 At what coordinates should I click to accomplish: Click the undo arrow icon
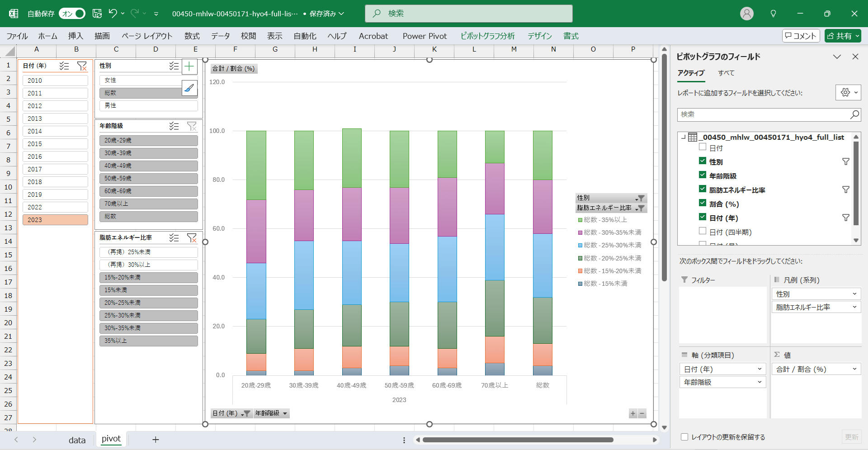tap(113, 14)
